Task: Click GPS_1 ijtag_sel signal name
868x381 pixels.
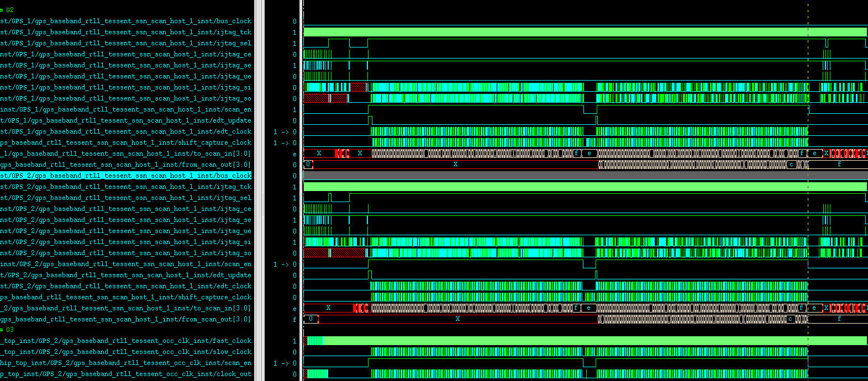Action: point(126,43)
